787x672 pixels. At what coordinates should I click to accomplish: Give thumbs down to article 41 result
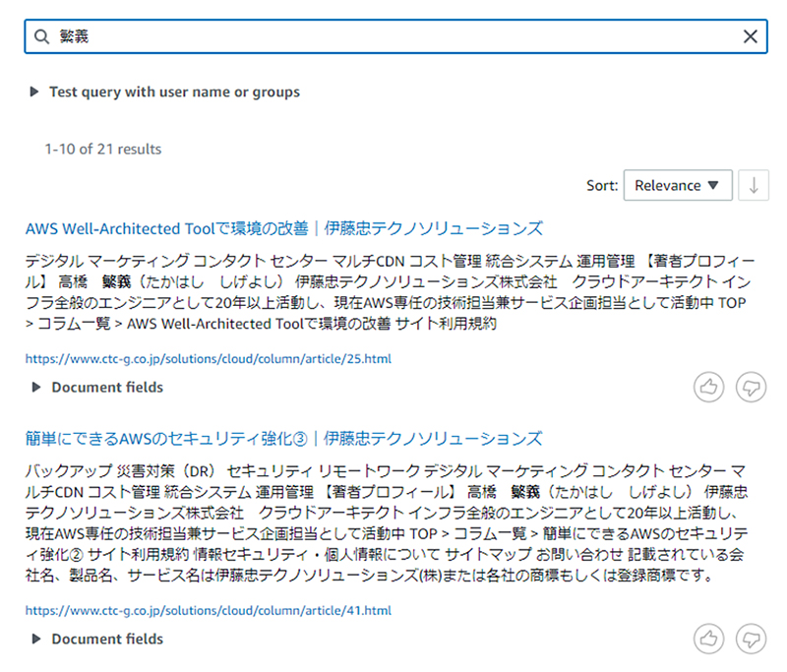coord(751,639)
